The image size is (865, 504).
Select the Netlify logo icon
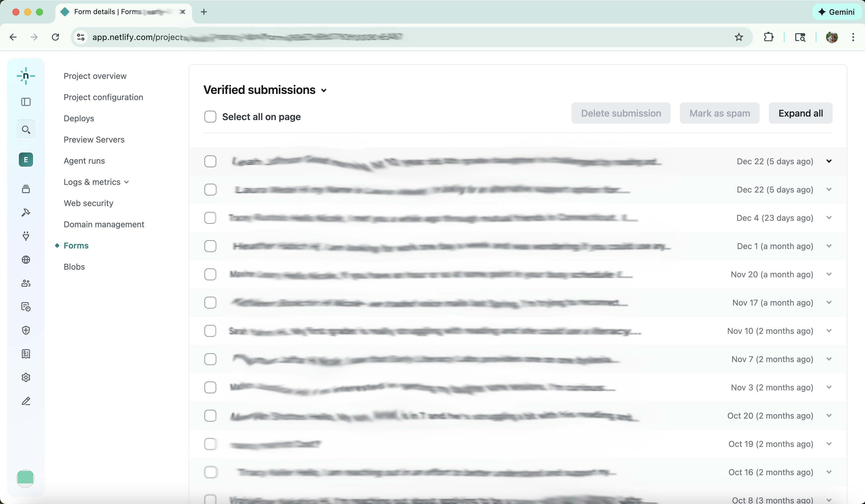click(x=26, y=76)
